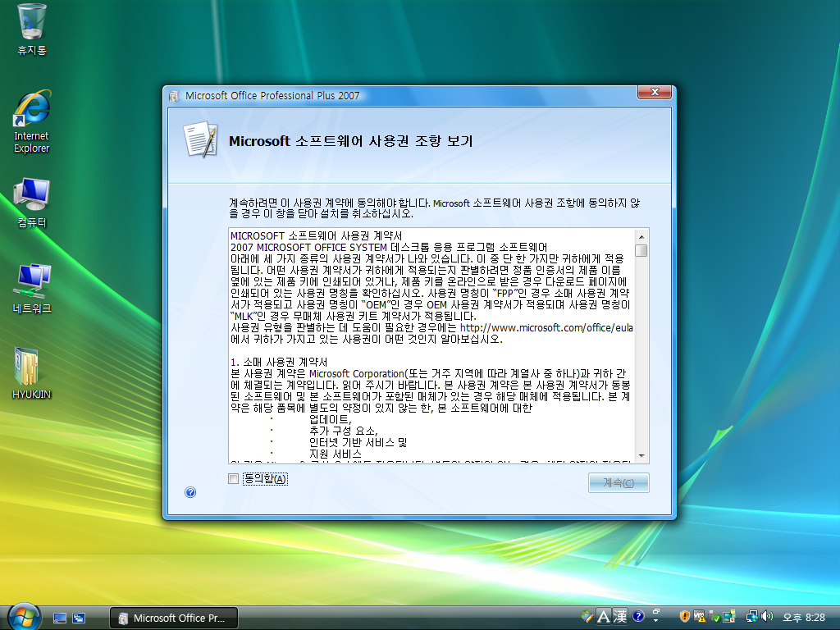This screenshot has height=630, width=840.
Task: Click the 漢 Hanja convert icon
Action: pos(620,617)
